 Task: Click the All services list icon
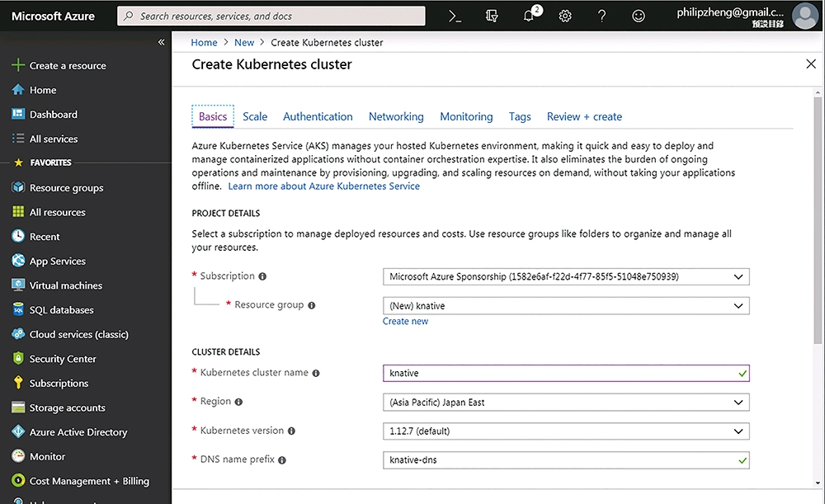coord(18,139)
